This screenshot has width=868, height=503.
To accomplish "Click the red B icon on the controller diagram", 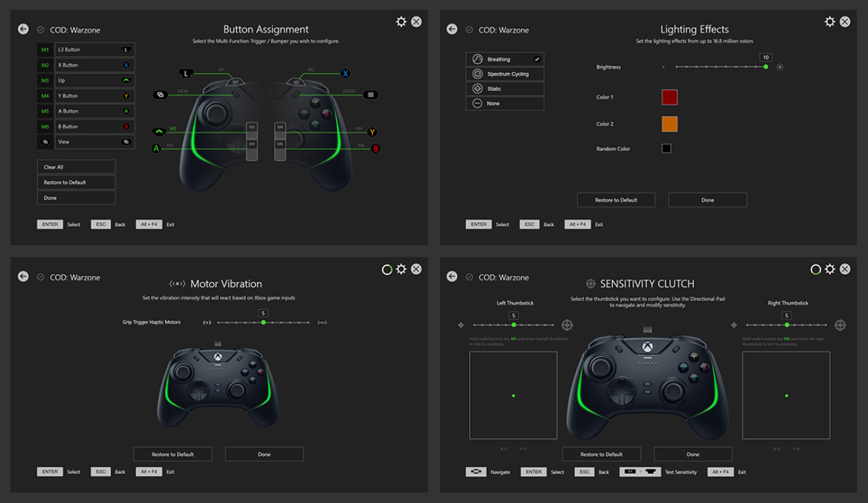I will tap(376, 148).
